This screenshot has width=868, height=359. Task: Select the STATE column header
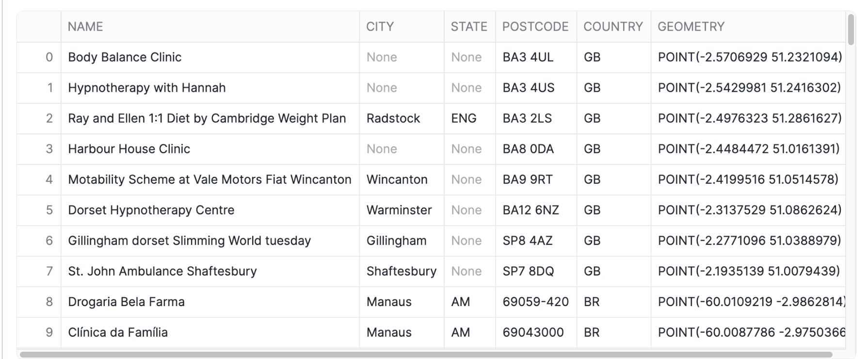[469, 27]
